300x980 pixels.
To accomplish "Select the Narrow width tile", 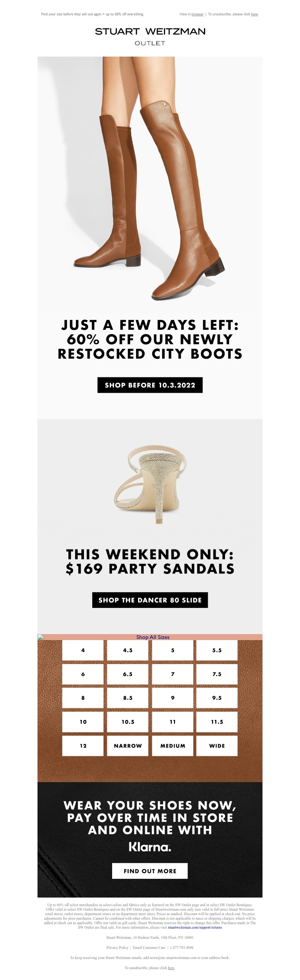I will click(x=127, y=746).
